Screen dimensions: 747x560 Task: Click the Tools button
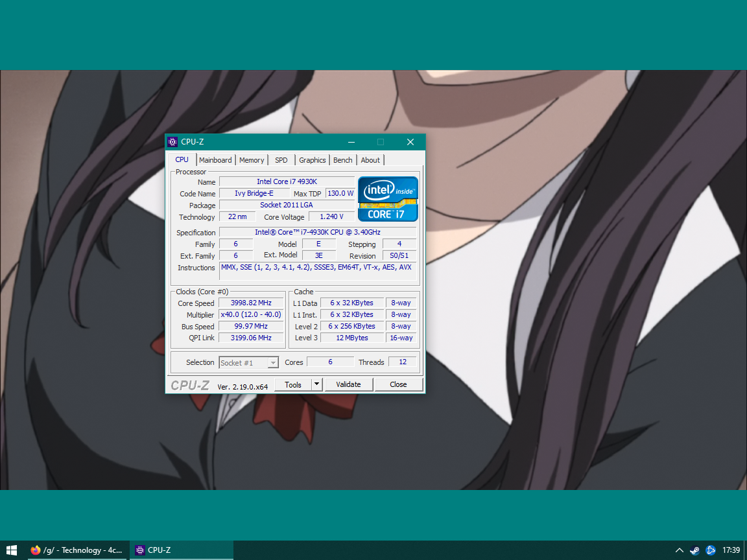(293, 384)
